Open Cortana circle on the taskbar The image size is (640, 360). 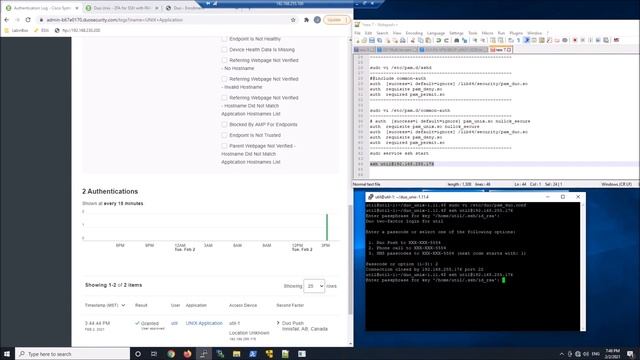[138, 354]
